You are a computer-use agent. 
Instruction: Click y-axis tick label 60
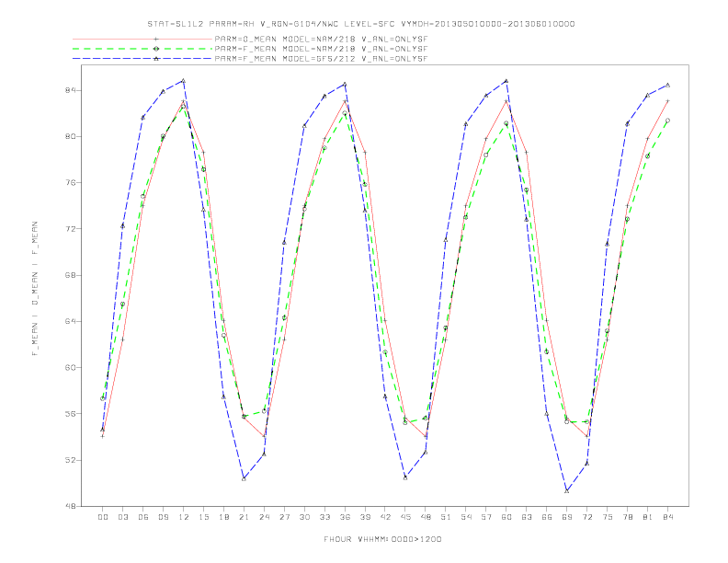tap(70, 367)
